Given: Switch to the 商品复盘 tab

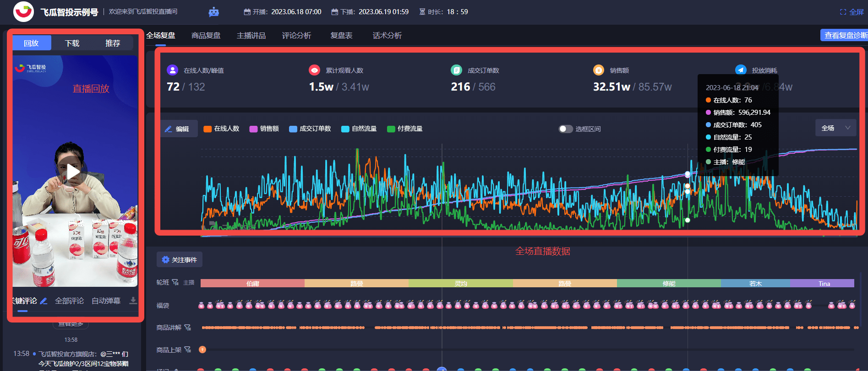Looking at the screenshot, I should (x=206, y=36).
